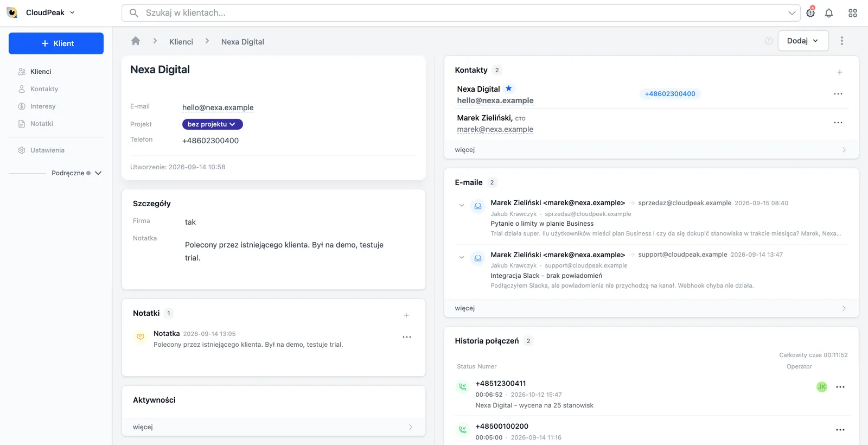This screenshot has width=868, height=445.
Task: Click the star next to Nexa Digital contact
Action: [509, 88]
